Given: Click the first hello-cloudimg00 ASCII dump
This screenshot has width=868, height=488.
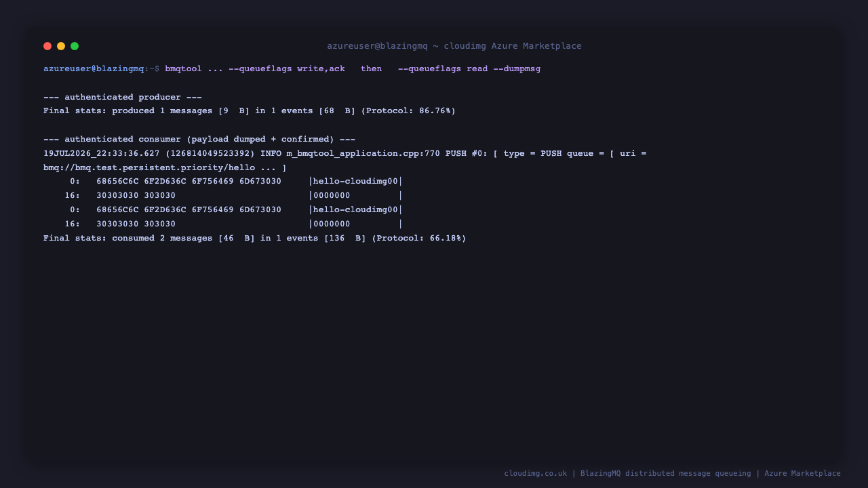Looking at the screenshot, I should click(355, 182).
